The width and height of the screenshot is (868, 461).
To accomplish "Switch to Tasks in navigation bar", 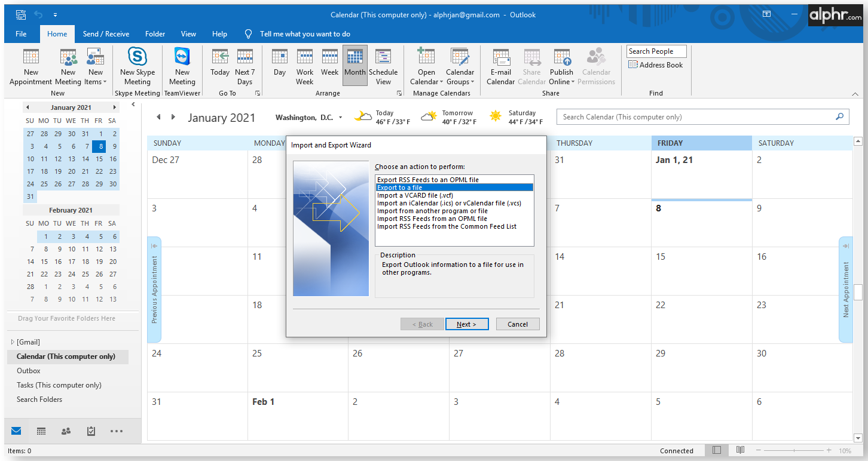I will tap(91, 431).
